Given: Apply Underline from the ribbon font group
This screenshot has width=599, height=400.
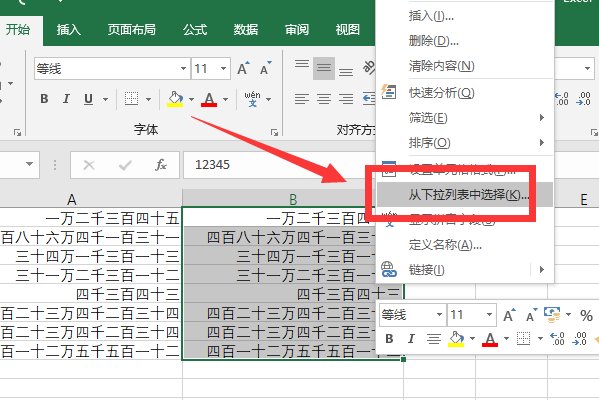Looking at the screenshot, I should (x=88, y=99).
